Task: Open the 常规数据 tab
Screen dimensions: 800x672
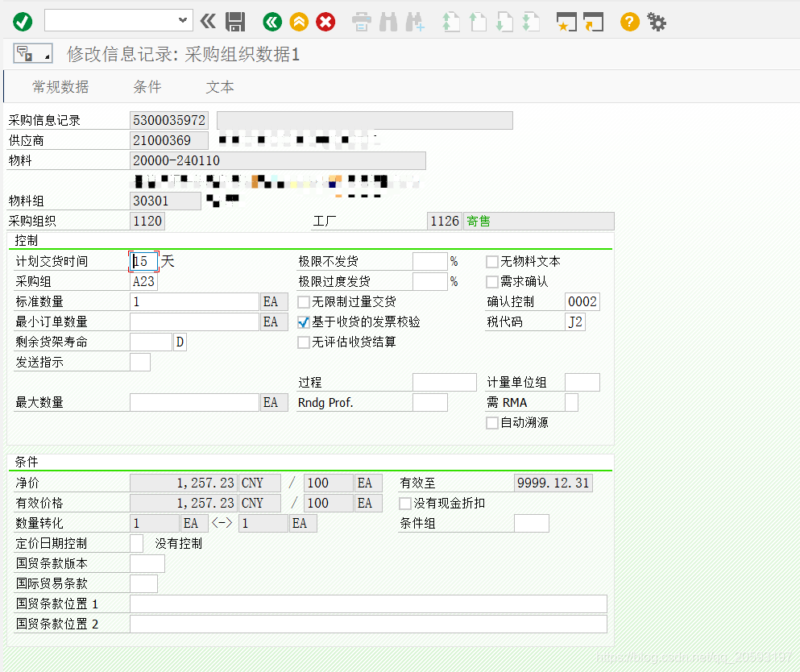Action: pyautogui.click(x=60, y=87)
